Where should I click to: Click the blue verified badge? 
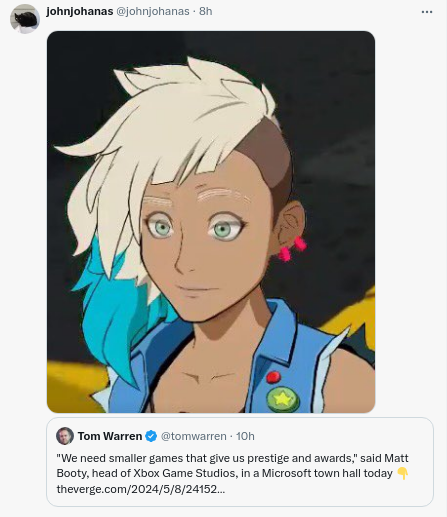(151, 436)
